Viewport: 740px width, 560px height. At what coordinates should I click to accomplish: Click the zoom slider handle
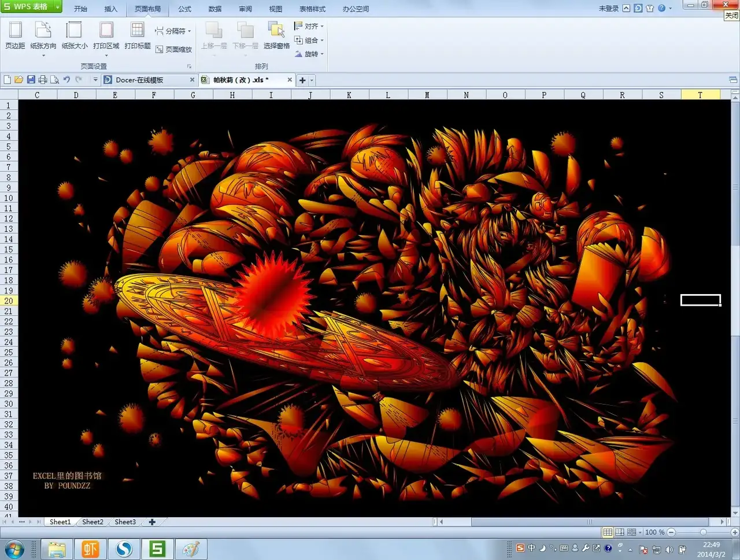[x=703, y=532]
